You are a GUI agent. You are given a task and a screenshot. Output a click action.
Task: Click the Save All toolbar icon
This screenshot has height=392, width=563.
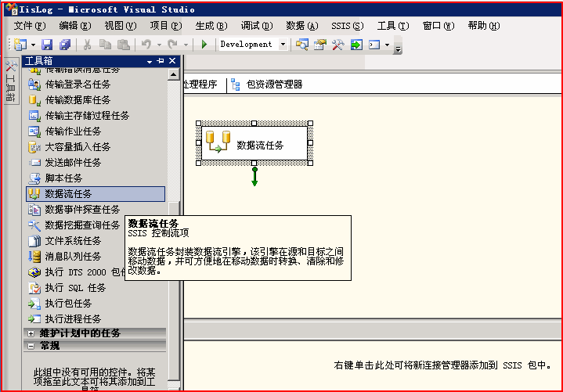pos(65,45)
